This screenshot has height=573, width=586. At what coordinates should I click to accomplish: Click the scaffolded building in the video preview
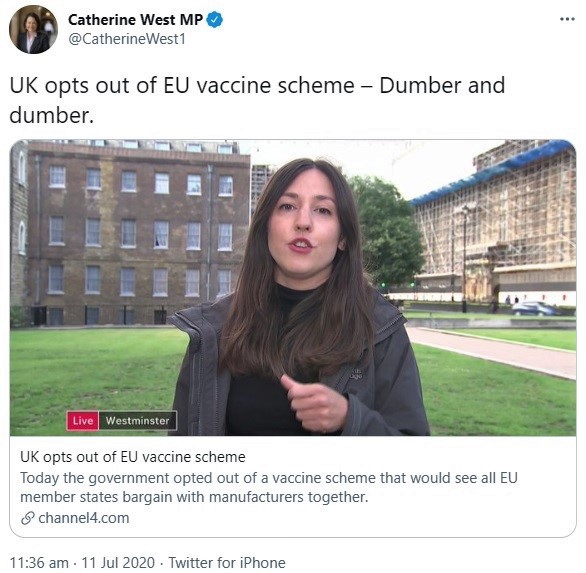[495, 221]
